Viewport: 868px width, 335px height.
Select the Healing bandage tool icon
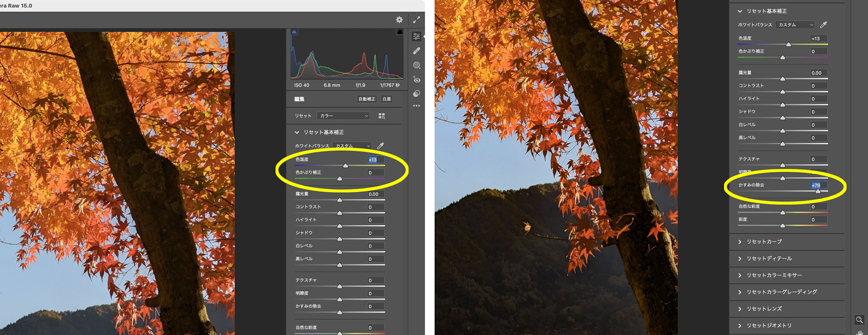[416, 51]
